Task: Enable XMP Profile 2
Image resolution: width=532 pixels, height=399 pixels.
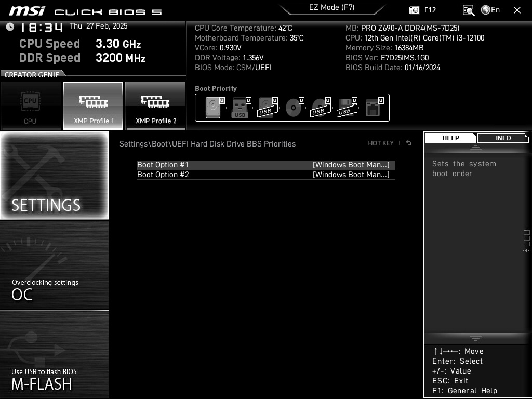Action: [156, 106]
